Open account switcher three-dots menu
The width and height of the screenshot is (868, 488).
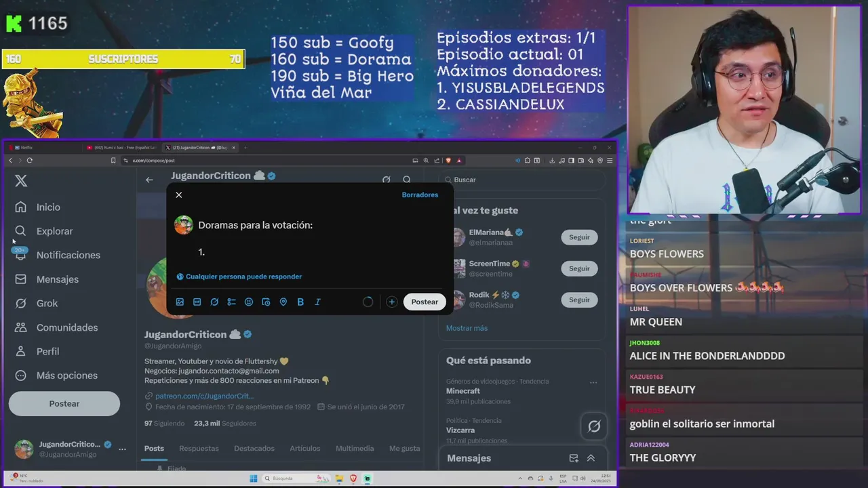(x=122, y=449)
